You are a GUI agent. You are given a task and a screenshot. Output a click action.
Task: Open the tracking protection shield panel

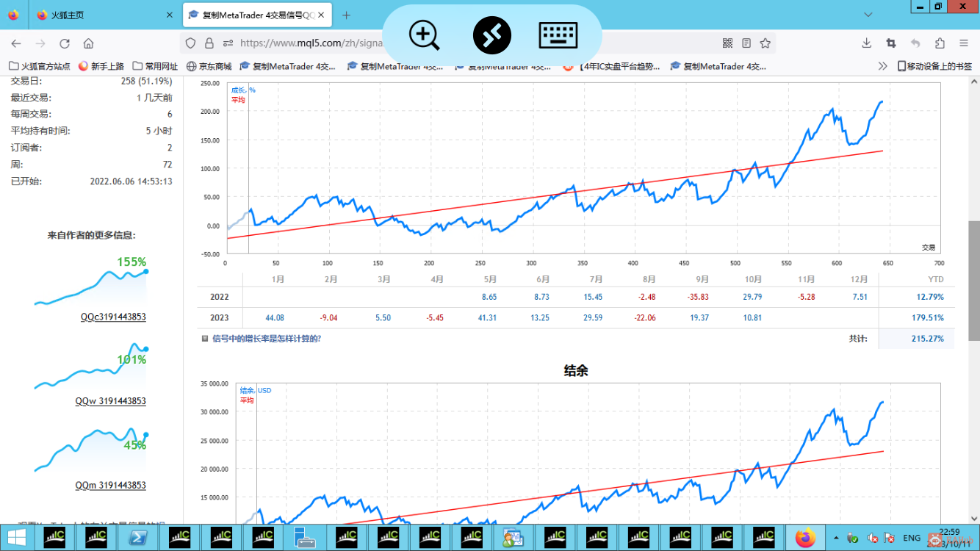(x=191, y=43)
